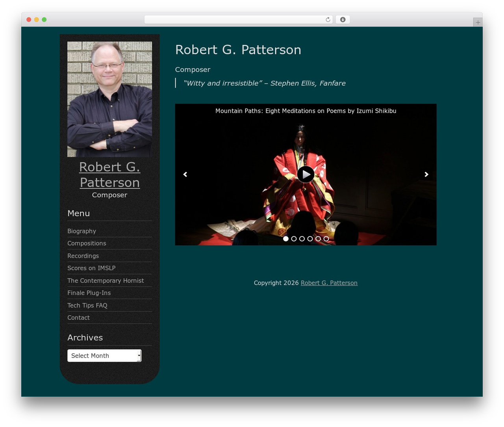This screenshot has height=427, width=504.
Task: Click the Archives heading
Action: (x=85, y=338)
